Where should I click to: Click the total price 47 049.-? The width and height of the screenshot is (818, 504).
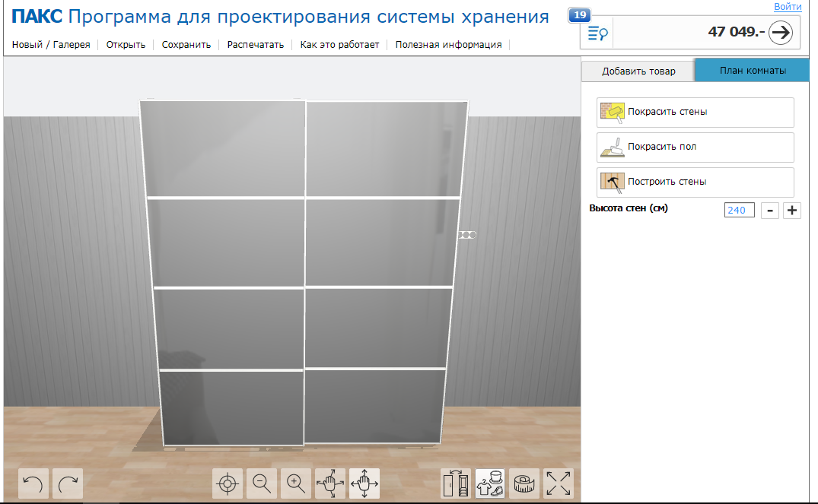click(x=736, y=32)
